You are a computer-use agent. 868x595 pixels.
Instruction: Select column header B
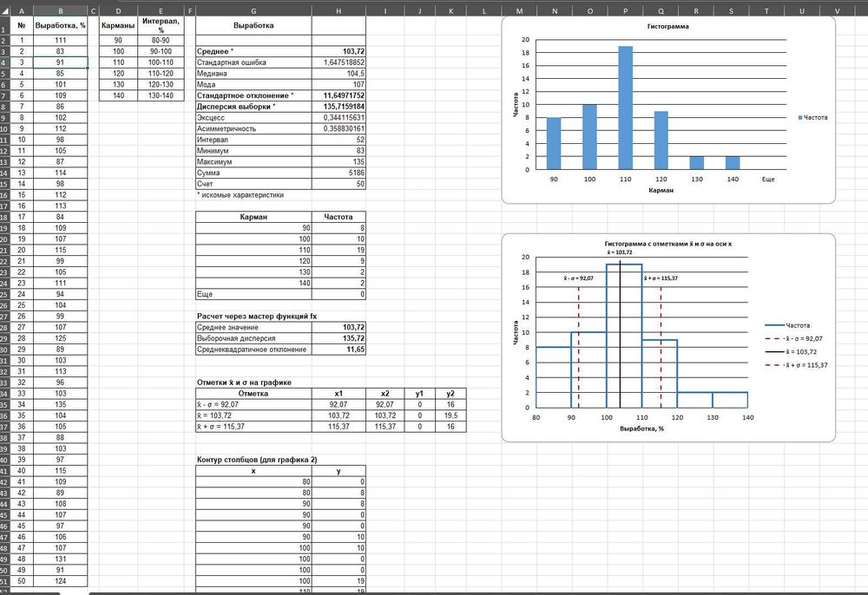[61, 11]
